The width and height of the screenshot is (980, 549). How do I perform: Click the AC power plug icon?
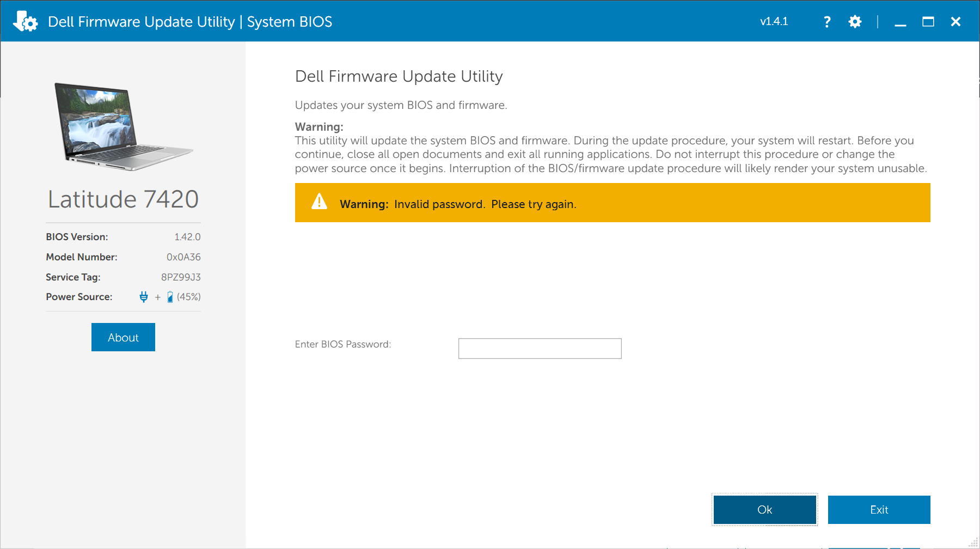144,297
